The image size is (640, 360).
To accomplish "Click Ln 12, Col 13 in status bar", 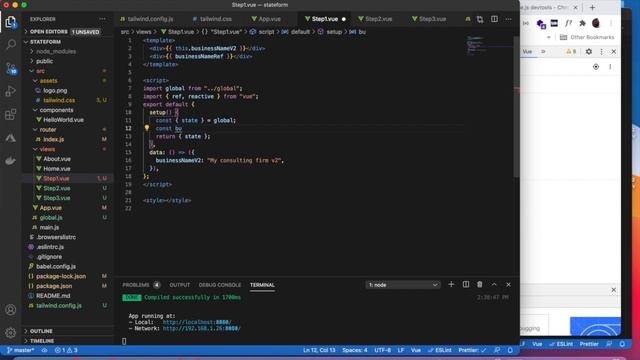I will 319,350.
